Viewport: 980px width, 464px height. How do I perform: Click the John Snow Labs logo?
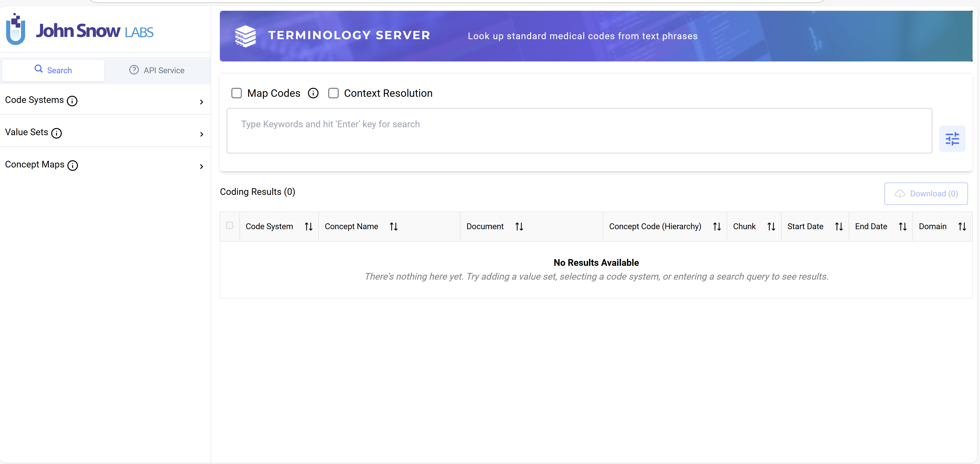click(79, 30)
